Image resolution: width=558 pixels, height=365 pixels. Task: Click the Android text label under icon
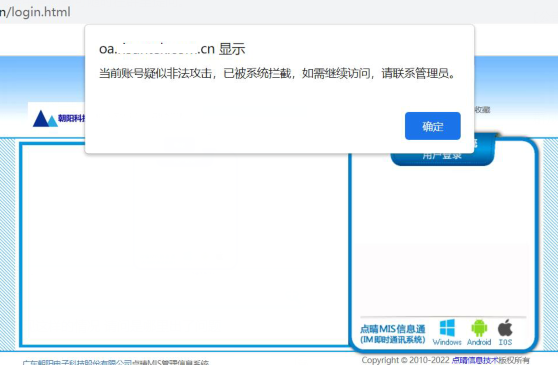point(479,342)
